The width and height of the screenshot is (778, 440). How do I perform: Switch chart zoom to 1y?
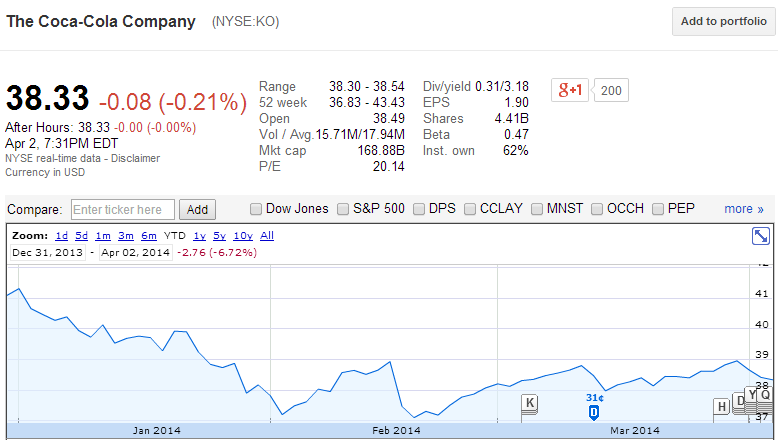199,236
